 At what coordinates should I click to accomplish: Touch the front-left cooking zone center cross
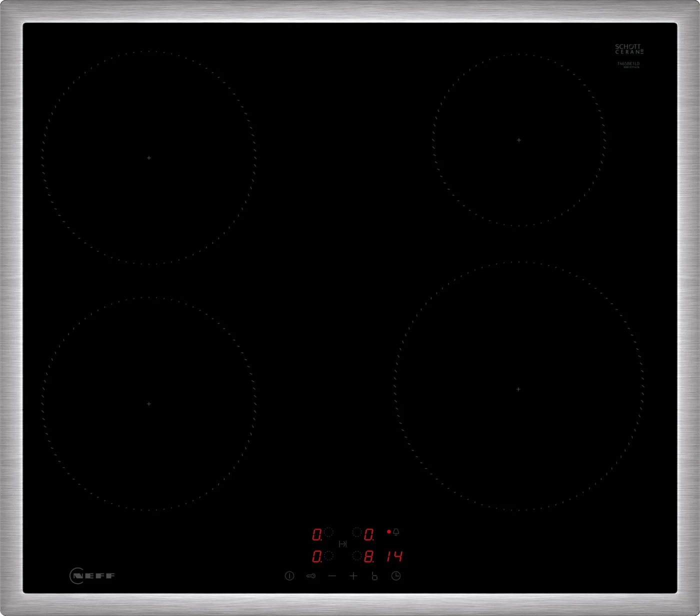(x=148, y=403)
